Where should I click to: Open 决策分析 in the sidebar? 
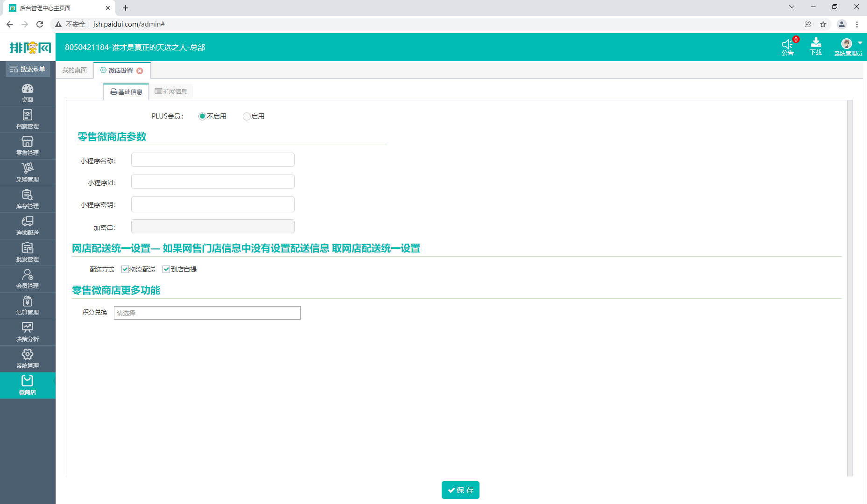[x=28, y=332]
